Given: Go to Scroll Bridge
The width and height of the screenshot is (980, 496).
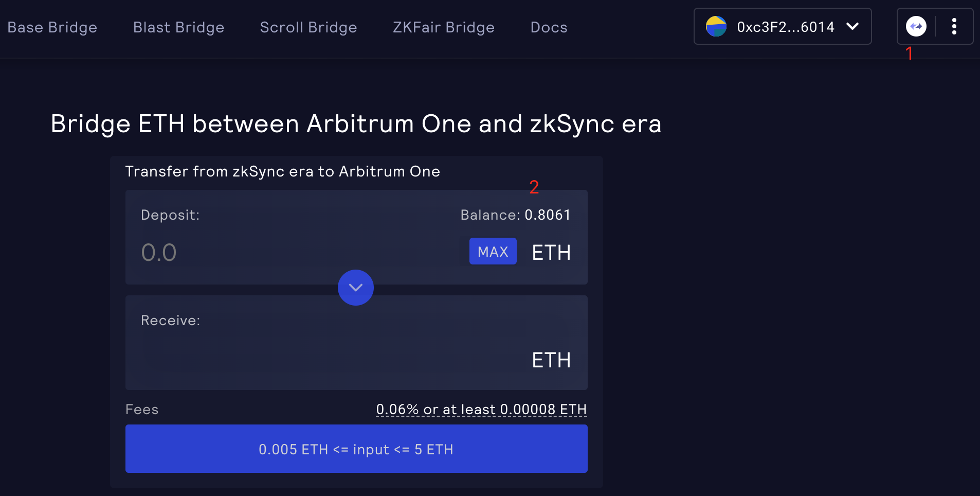Looking at the screenshot, I should click(308, 27).
